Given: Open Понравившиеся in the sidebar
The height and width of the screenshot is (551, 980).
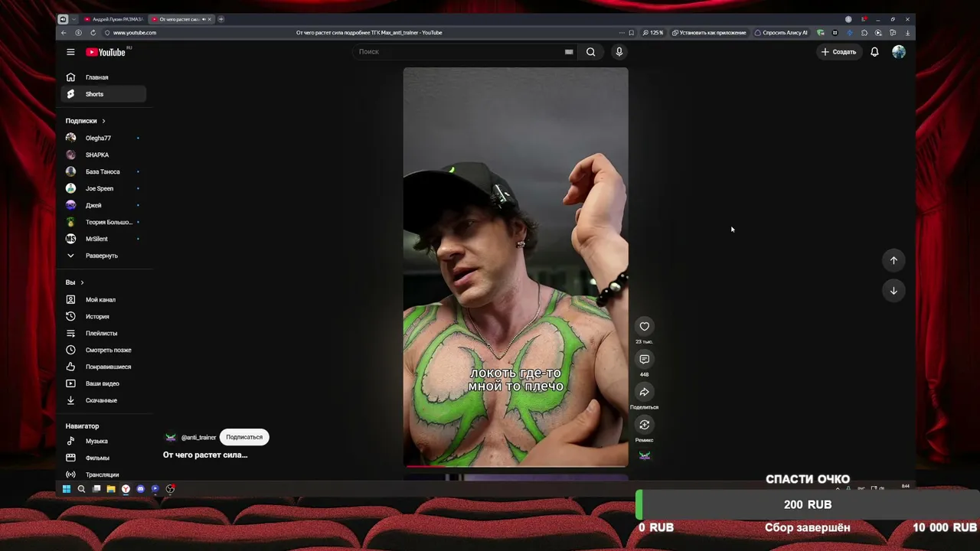Looking at the screenshot, I should 103,367.
